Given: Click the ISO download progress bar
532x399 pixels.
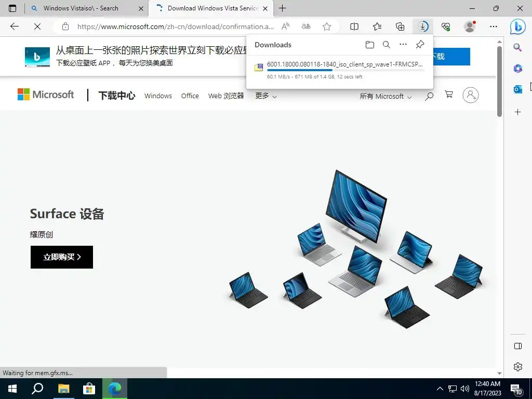Looking at the screenshot, I should (345, 70).
